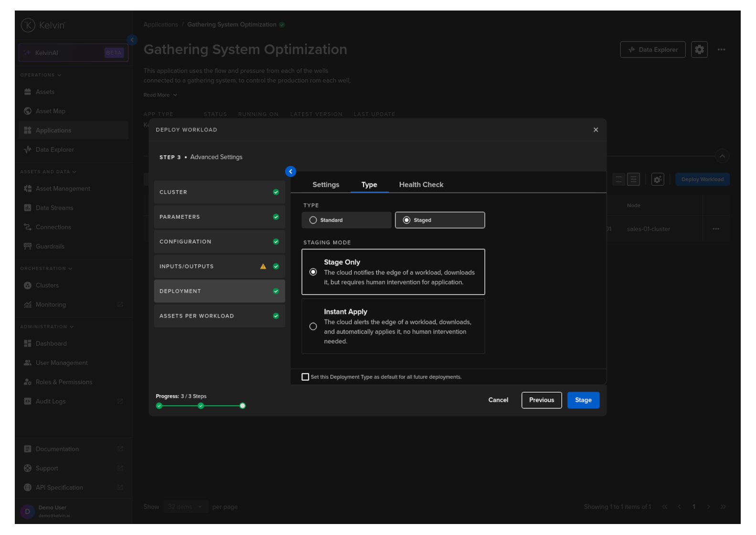Open the Cluster step in list

coord(219,192)
